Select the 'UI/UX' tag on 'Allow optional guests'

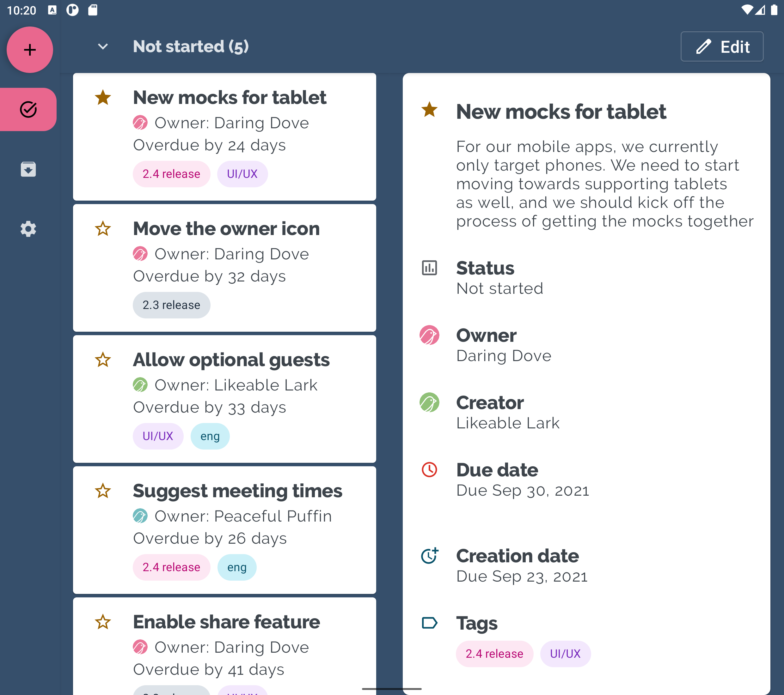pyautogui.click(x=157, y=436)
